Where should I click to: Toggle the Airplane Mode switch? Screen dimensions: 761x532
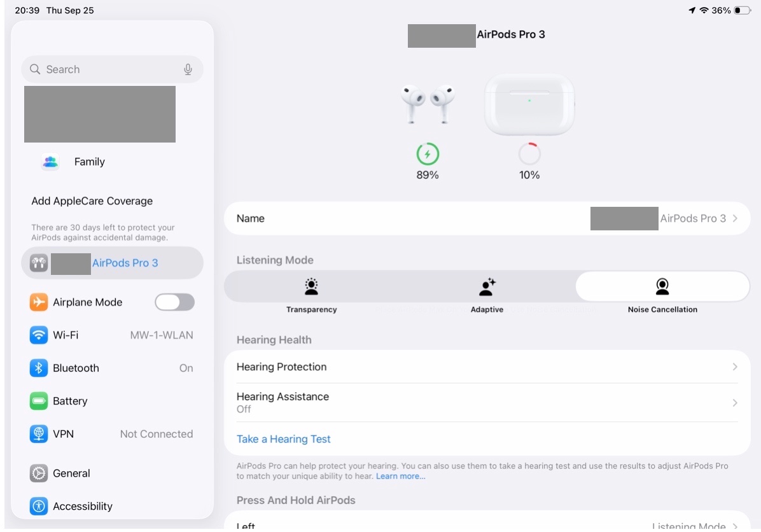click(x=175, y=302)
